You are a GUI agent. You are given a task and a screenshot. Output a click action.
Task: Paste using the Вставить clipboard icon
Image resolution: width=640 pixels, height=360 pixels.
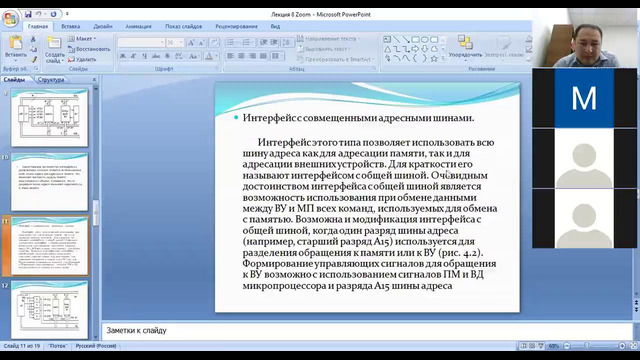[x=16, y=42]
